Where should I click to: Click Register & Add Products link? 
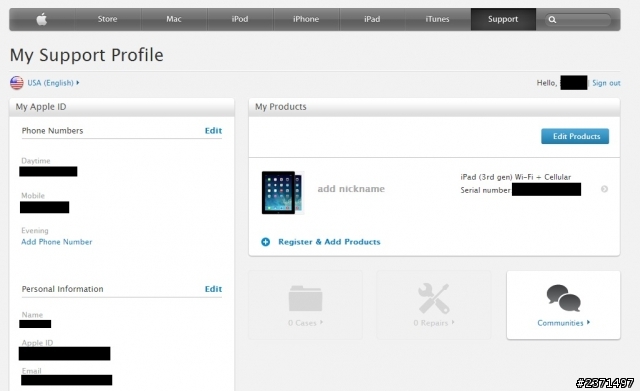(x=329, y=242)
